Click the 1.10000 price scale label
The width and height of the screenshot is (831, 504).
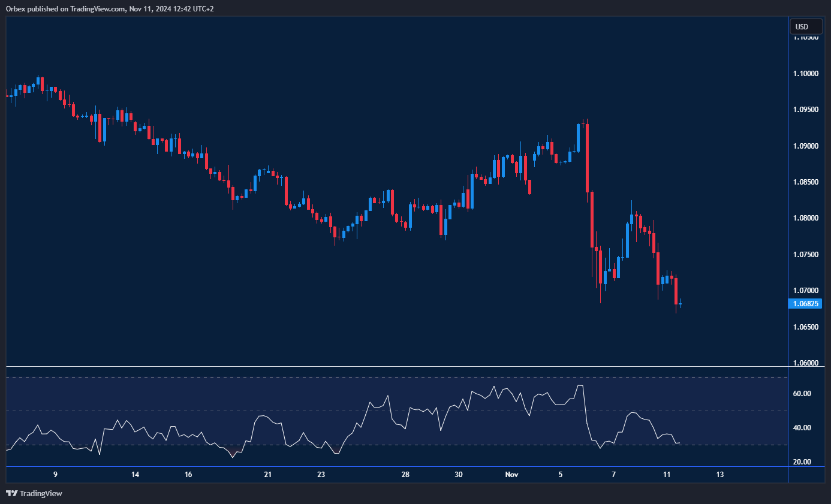tap(805, 74)
